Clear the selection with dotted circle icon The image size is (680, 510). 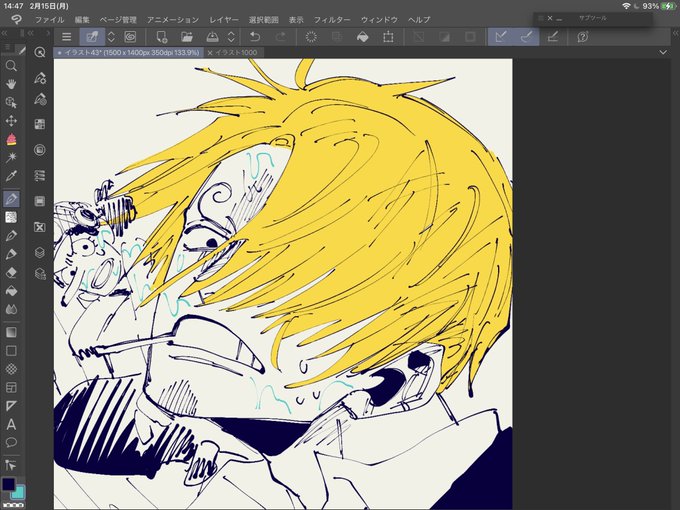pyautogui.click(x=311, y=37)
